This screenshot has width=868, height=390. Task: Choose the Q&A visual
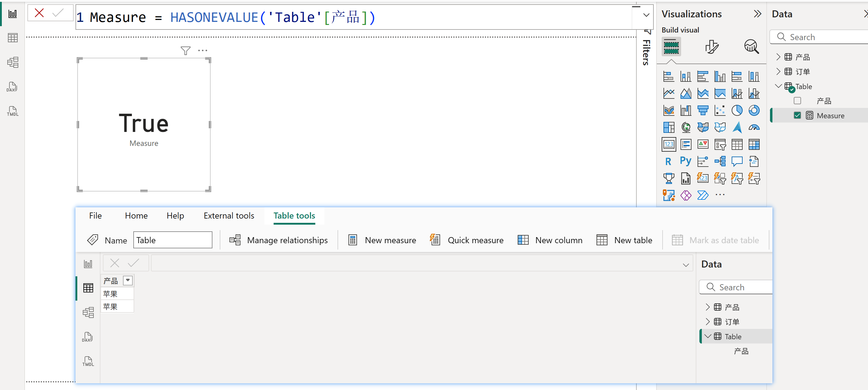737,161
